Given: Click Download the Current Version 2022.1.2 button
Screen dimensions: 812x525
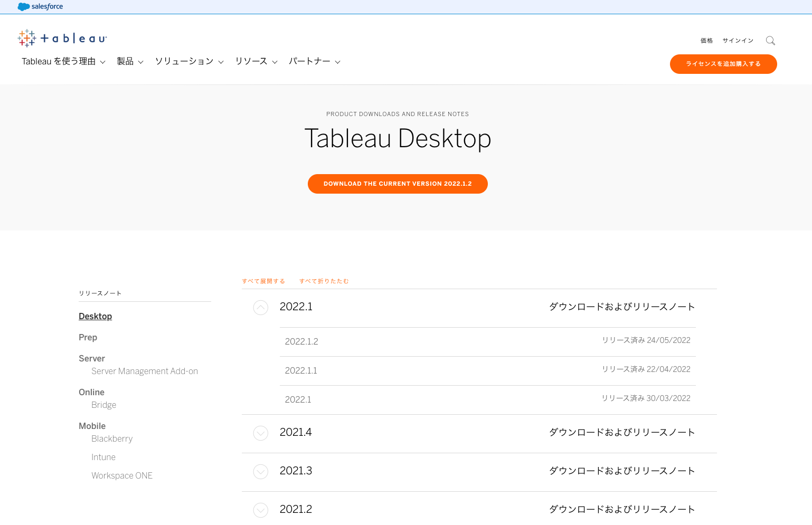Looking at the screenshot, I should 398,184.
